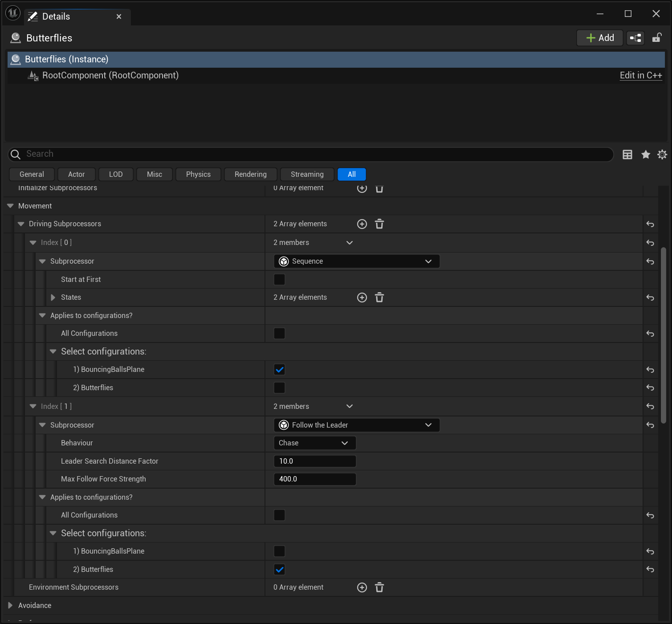Expand the States array row
The width and height of the screenshot is (672, 624).
53,298
